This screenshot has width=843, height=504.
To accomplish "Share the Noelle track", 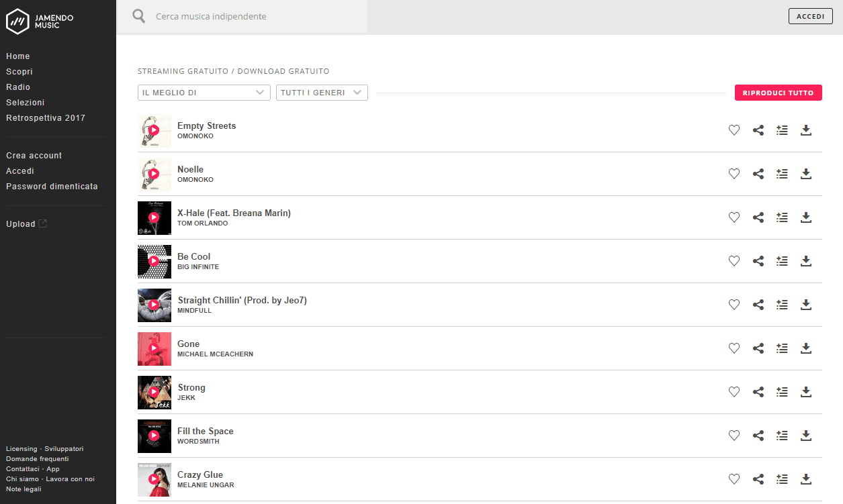I will point(758,174).
